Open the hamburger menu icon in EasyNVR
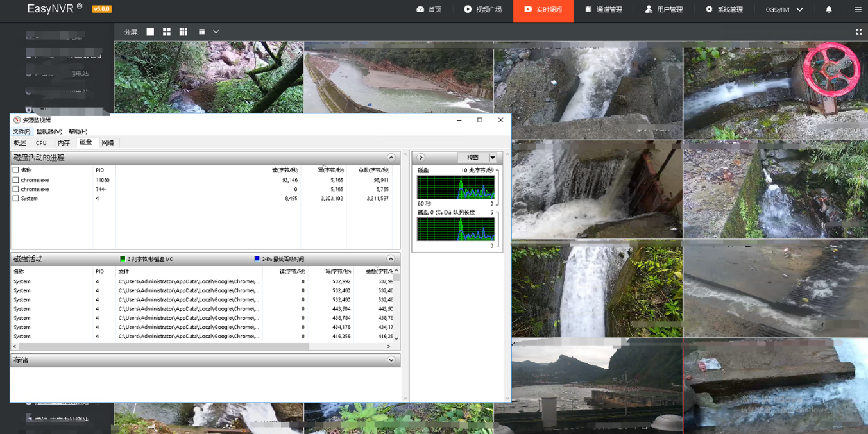868x434 pixels. 858,10
